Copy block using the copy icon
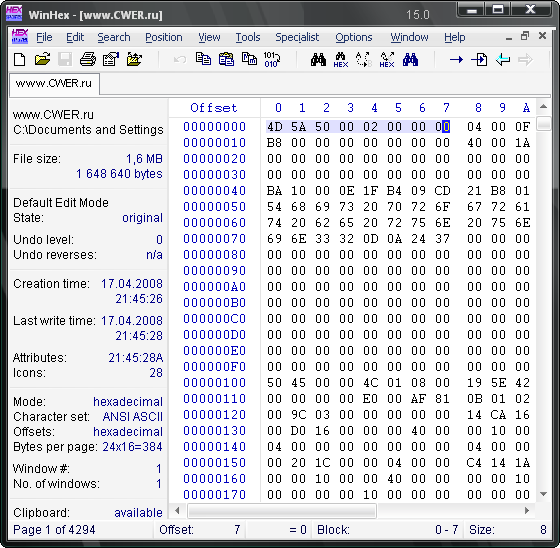The width and height of the screenshot is (560, 548). pyautogui.click(x=203, y=59)
